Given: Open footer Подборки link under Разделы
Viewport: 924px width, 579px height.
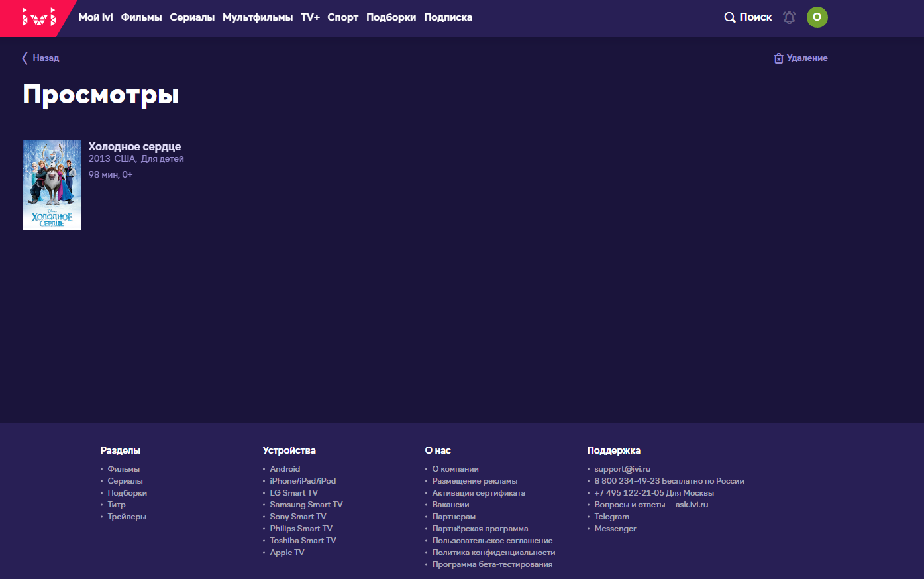Looking at the screenshot, I should 127,493.
